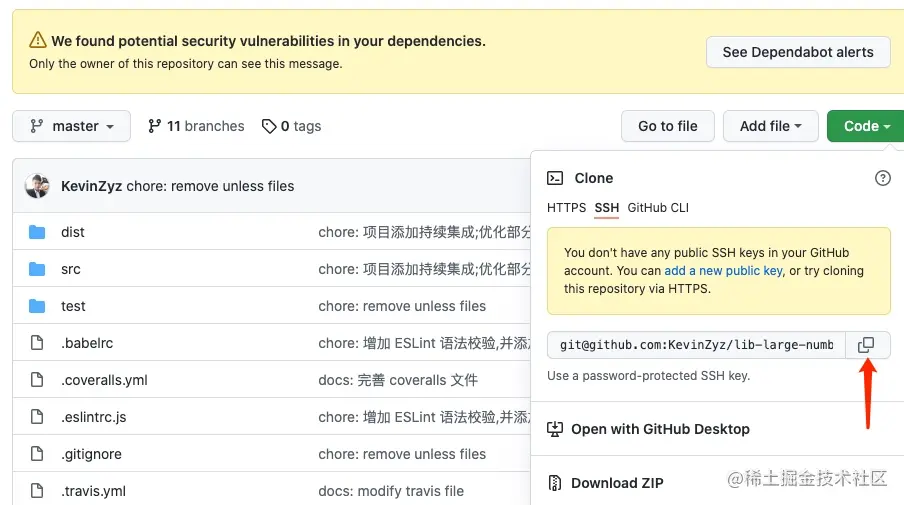Click KevinZyz's avatar image
Viewport: 904px width, 505px height.
click(37, 186)
